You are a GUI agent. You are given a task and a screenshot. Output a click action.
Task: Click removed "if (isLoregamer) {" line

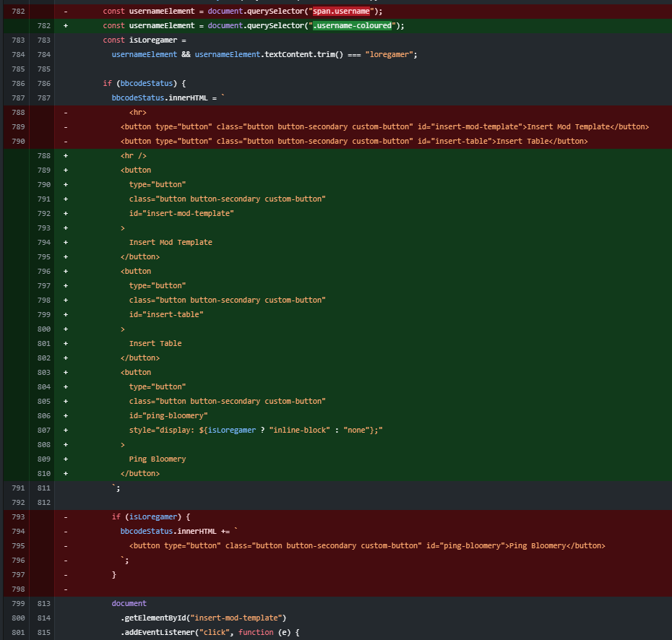click(x=151, y=517)
